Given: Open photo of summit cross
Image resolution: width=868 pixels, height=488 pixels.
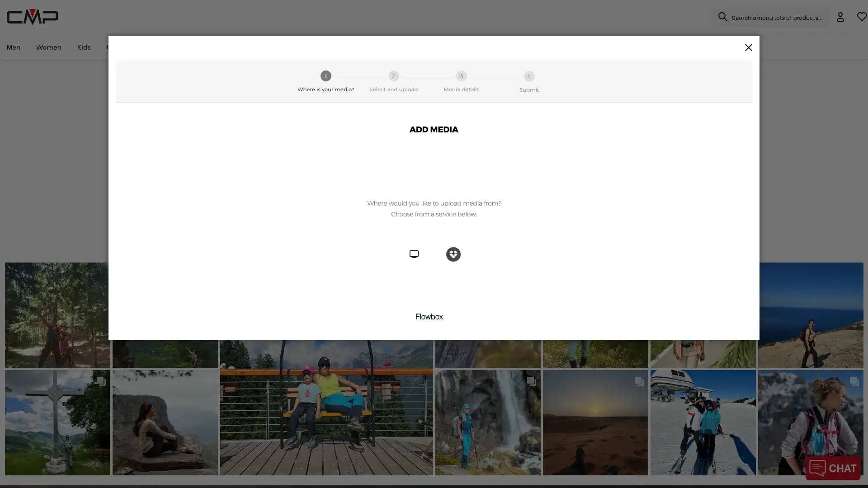Looking at the screenshot, I should [57, 422].
